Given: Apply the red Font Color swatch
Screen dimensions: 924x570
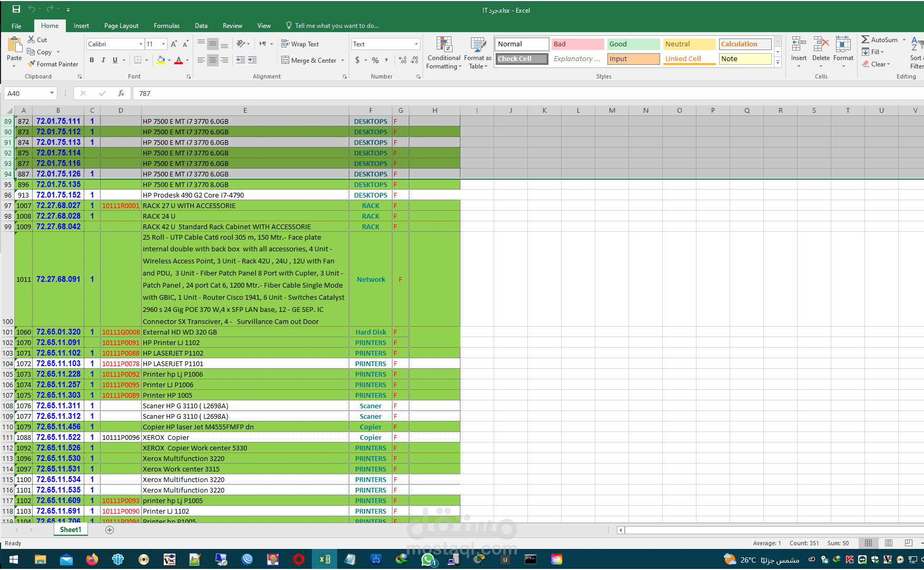Looking at the screenshot, I should (179, 60).
